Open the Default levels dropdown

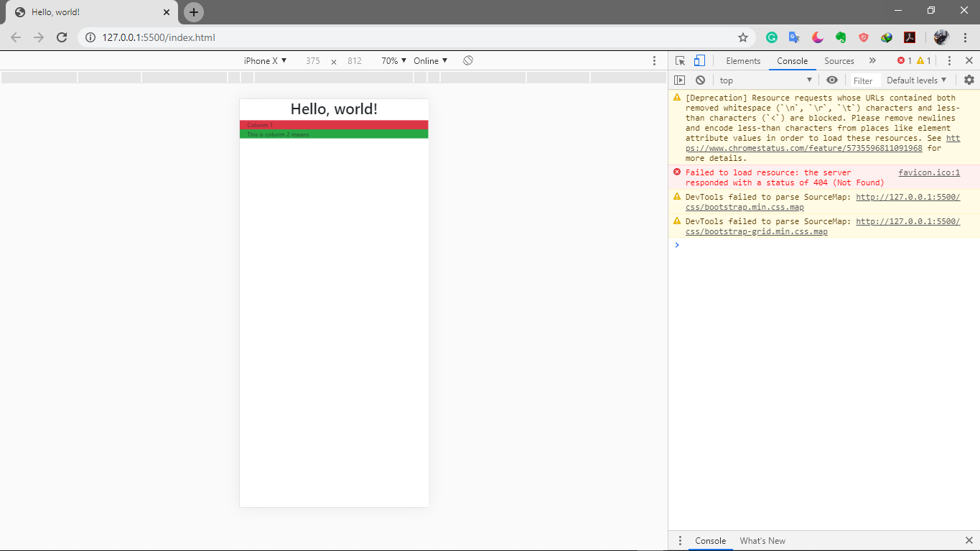pos(917,80)
